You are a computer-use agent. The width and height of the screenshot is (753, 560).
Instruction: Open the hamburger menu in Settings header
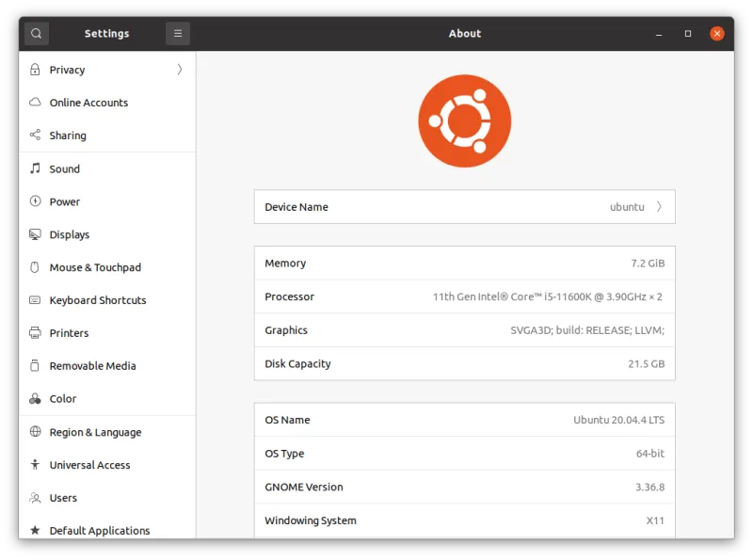(x=177, y=34)
